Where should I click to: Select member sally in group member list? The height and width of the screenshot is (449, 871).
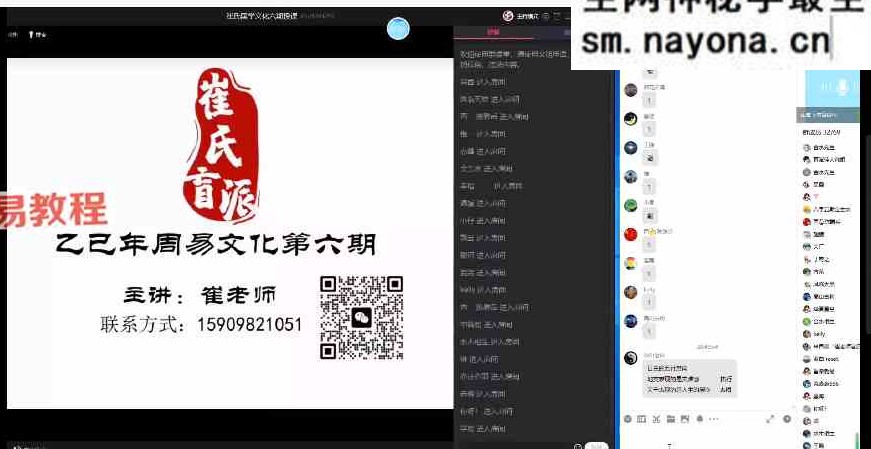(x=819, y=334)
